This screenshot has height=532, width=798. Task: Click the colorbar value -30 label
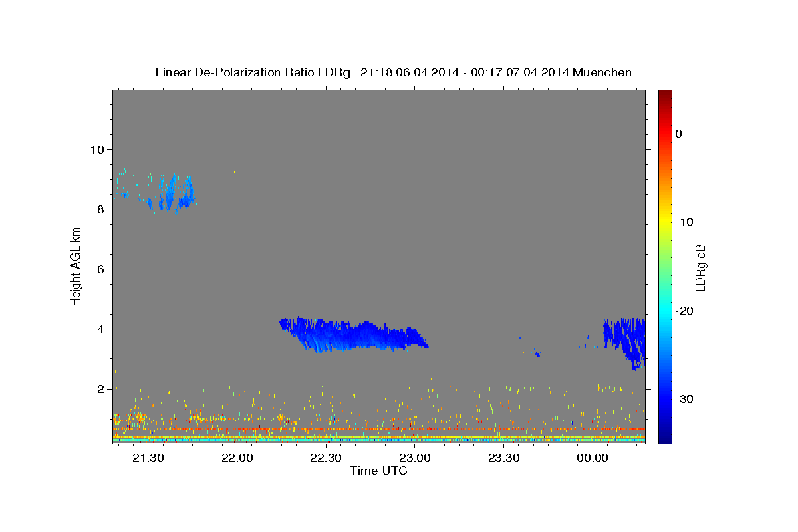tap(685, 399)
